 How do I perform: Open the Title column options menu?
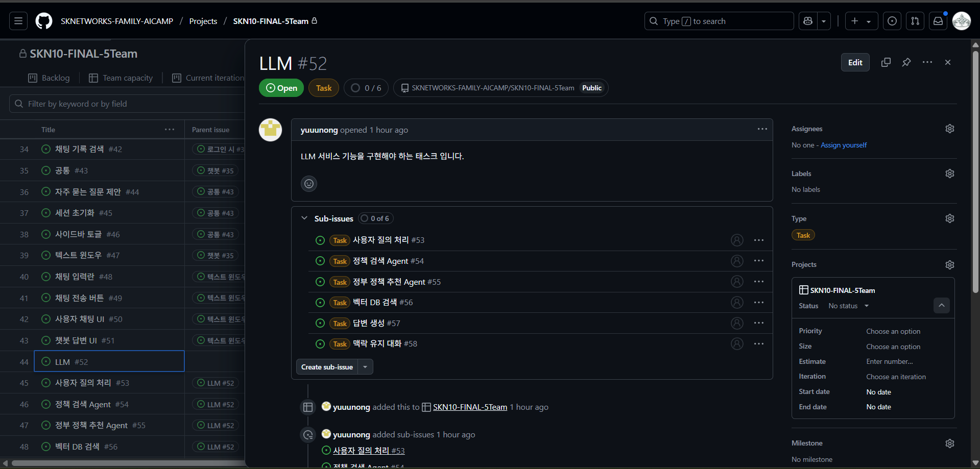[x=170, y=130]
